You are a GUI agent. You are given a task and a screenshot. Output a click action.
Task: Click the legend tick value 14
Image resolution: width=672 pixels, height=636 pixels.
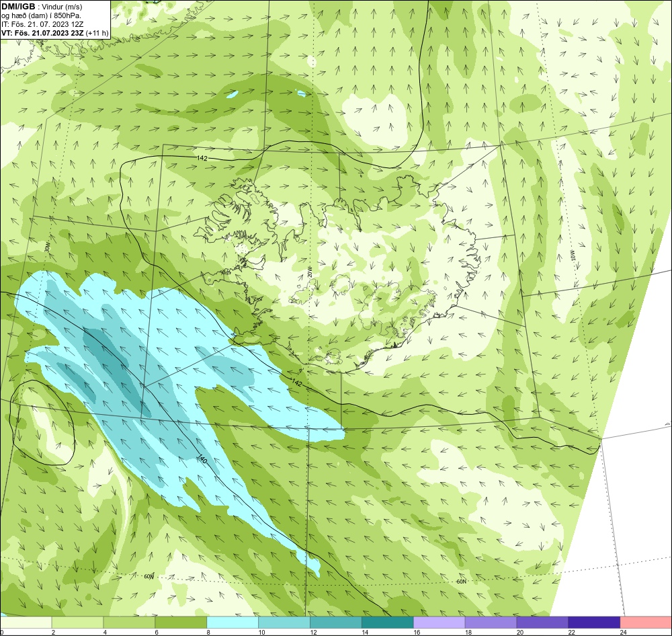(365, 632)
